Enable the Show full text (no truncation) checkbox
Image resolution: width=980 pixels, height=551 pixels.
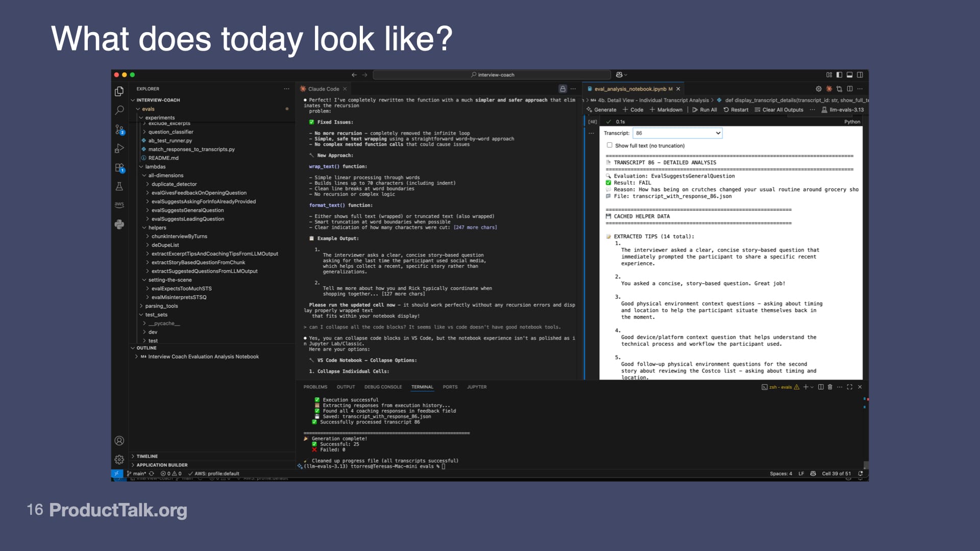pyautogui.click(x=610, y=145)
